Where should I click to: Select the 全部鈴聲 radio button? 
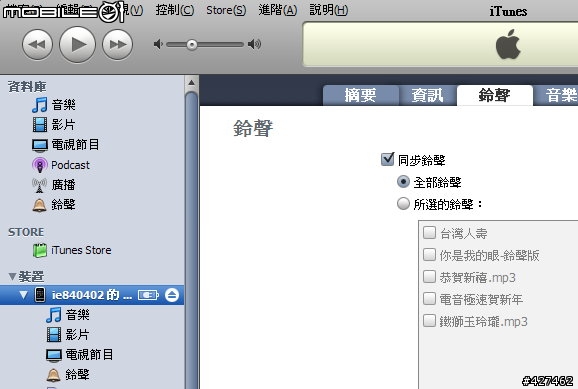[403, 181]
